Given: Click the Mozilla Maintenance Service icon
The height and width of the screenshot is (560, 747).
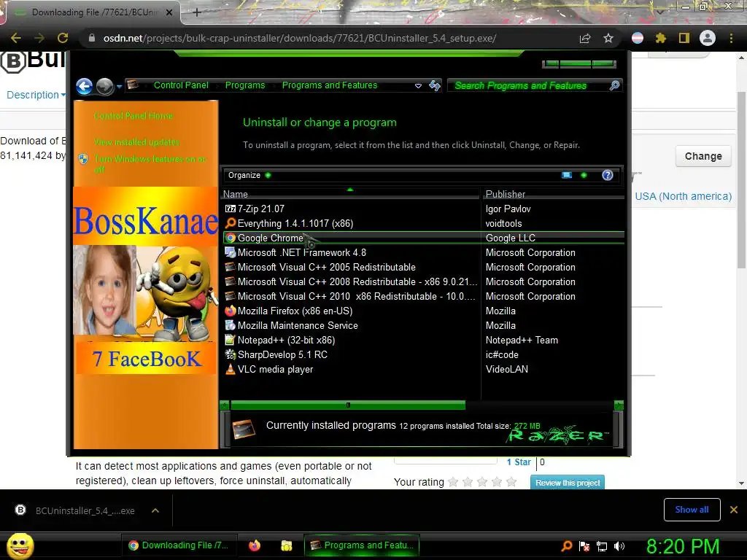Looking at the screenshot, I should point(230,325).
